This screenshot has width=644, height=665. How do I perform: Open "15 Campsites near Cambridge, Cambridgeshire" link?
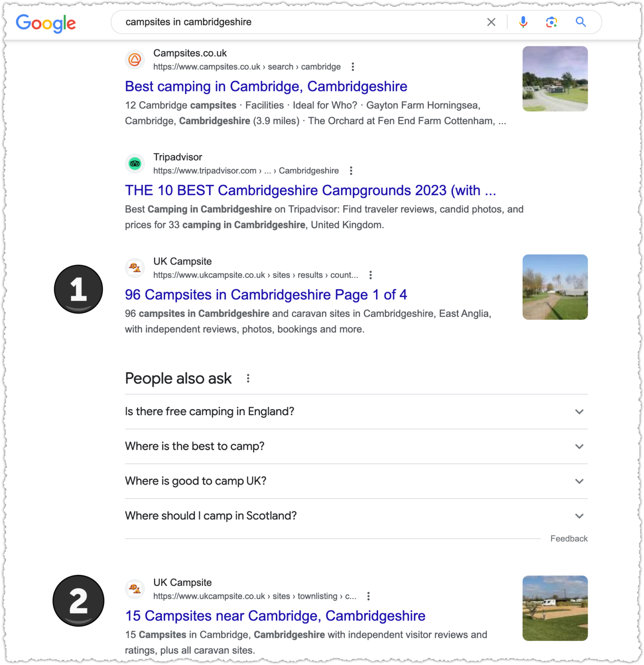(275, 616)
